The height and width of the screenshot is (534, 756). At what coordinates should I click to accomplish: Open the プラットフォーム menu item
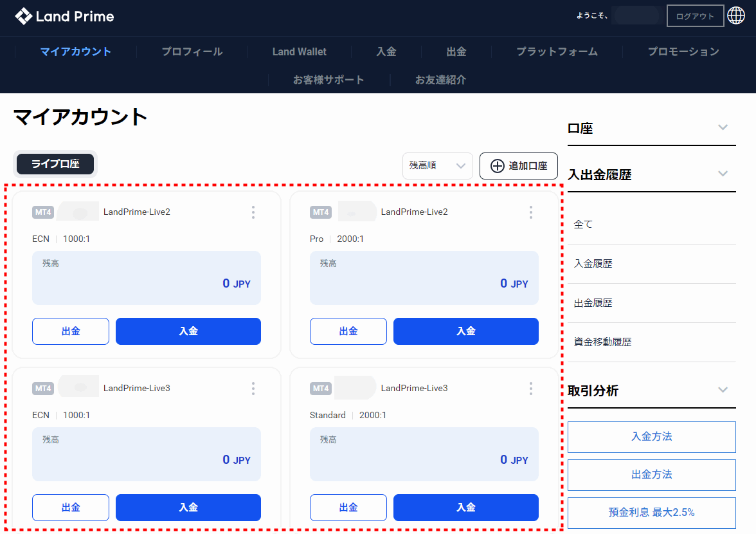(557, 51)
